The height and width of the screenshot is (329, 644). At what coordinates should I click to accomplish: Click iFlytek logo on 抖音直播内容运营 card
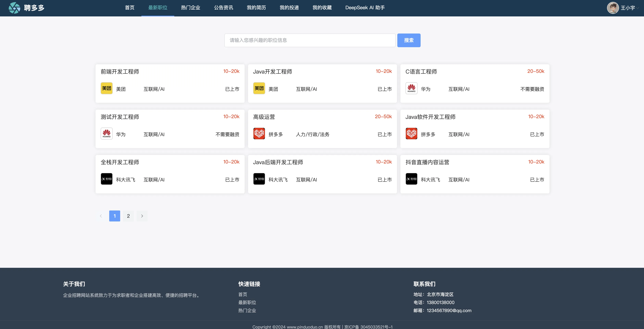coord(411,179)
